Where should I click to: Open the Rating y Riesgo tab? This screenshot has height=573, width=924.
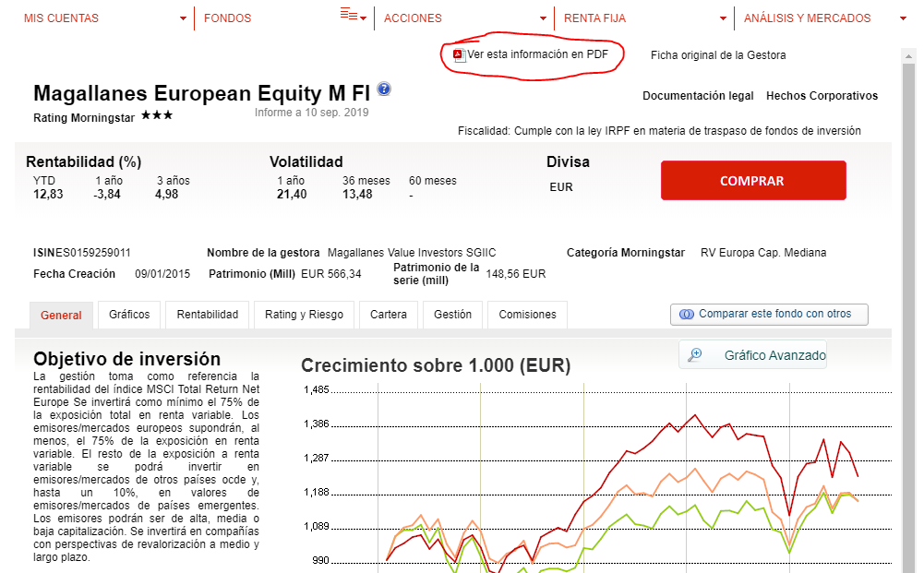click(x=304, y=315)
